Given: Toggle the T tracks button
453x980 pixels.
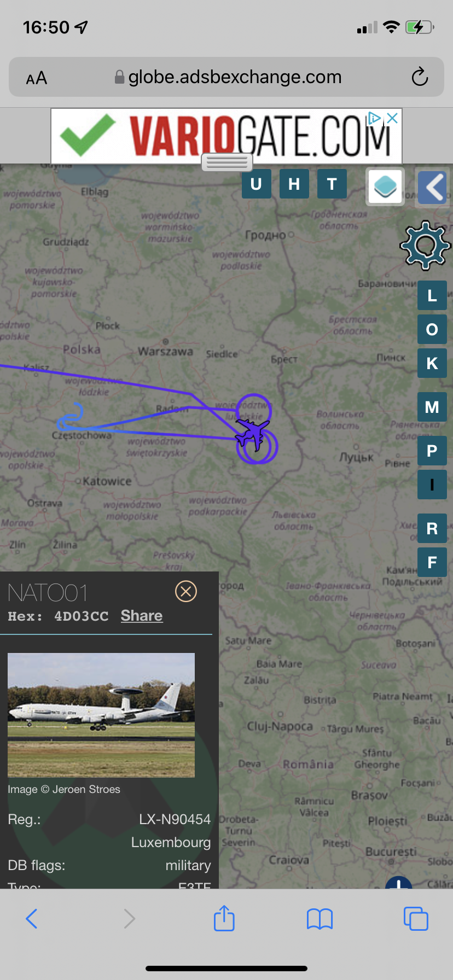Looking at the screenshot, I should tap(332, 184).
